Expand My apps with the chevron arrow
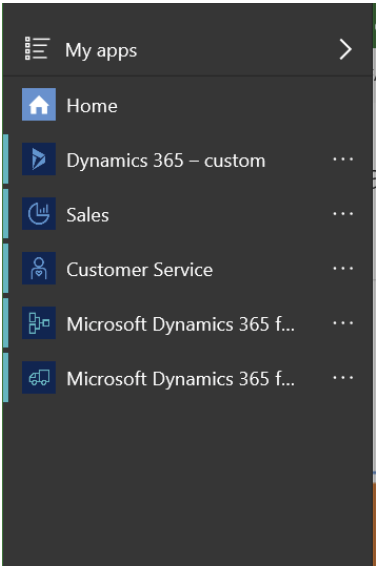 coord(345,49)
